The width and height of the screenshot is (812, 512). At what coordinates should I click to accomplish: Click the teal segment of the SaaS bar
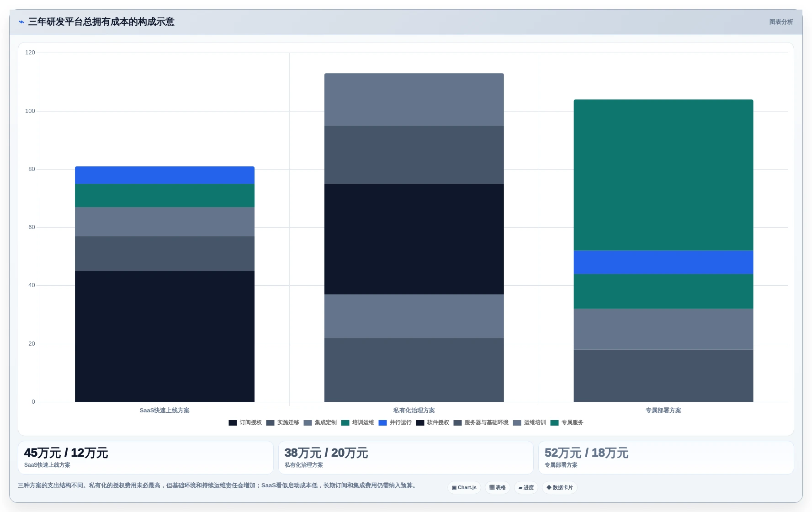[165, 196]
